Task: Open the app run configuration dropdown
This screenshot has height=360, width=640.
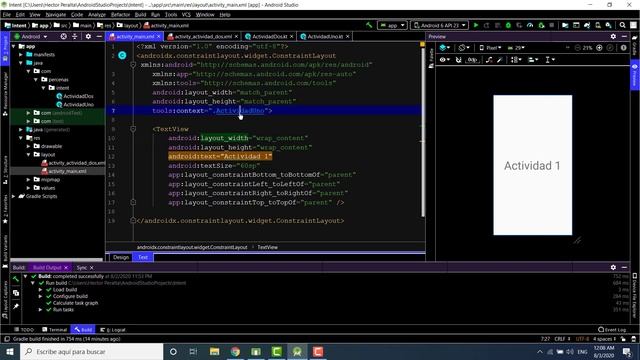Action: 392,25
